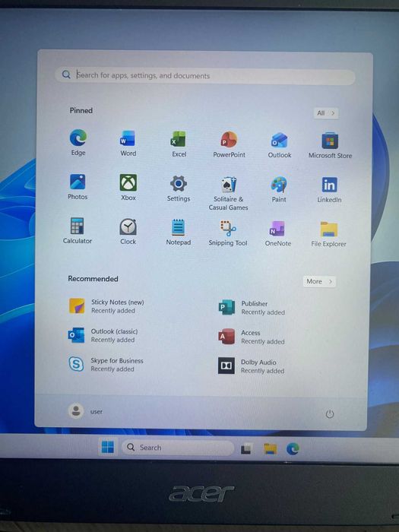Open the LinkedIn app
Image resolution: width=399 pixels, height=532 pixels.
(x=329, y=190)
